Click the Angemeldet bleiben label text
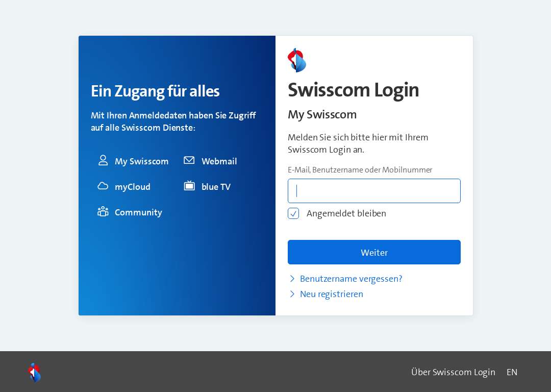 pos(346,213)
